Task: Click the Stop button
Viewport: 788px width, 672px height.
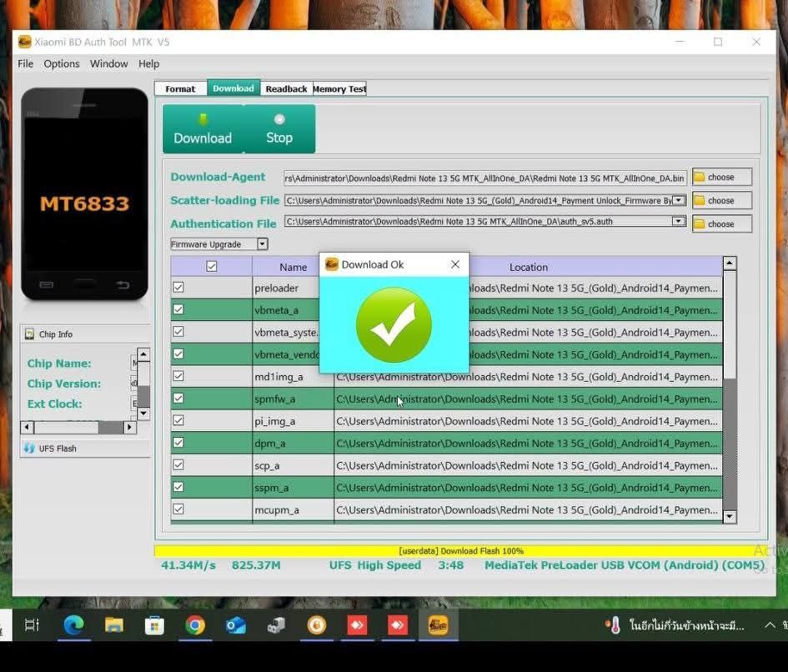Action: [x=279, y=128]
